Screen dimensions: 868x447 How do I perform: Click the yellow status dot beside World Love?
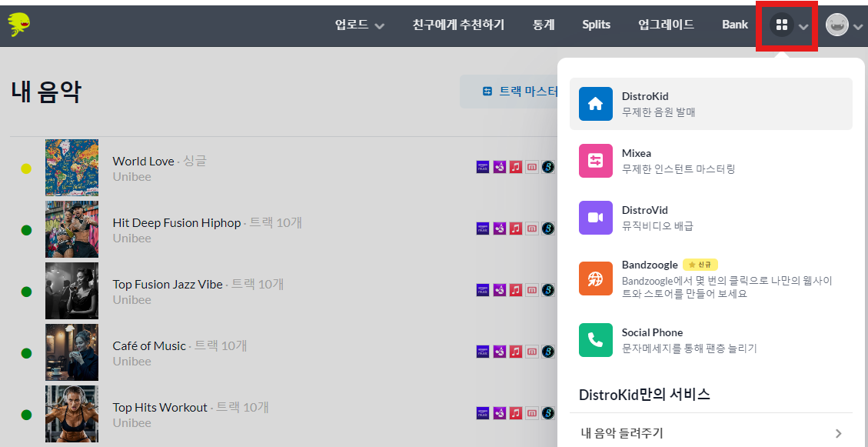tap(26, 169)
